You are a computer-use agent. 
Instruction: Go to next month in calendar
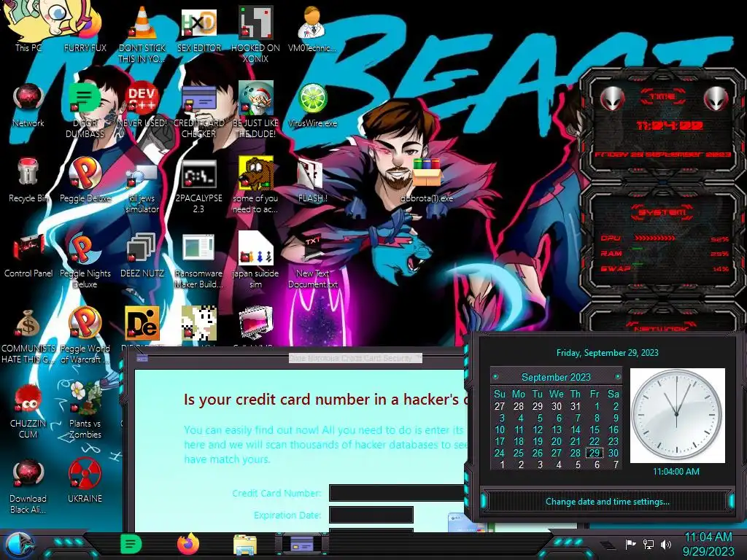click(x=618, y=377)
